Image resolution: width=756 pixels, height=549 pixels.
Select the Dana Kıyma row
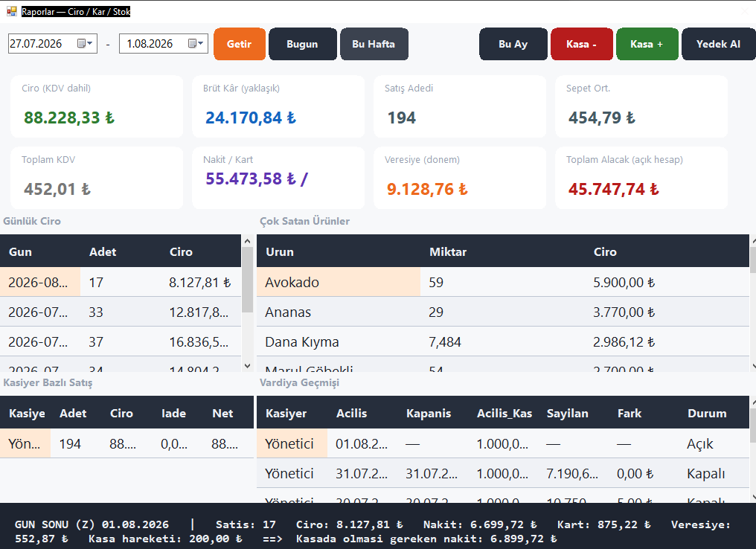click(502, 341)
